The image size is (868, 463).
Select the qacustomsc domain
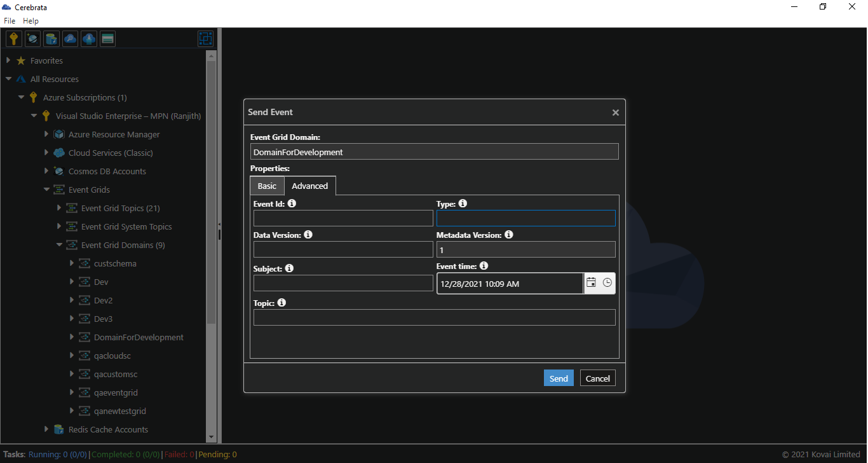(116, 374)
